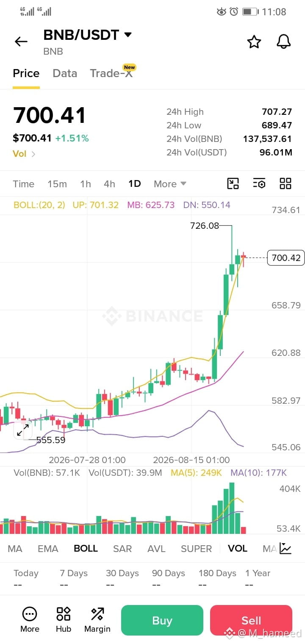Viewport: 305px width, 644px height.
Task: Tap the 24h Vol(BNB) value 137,537.61
Action: 267,139
